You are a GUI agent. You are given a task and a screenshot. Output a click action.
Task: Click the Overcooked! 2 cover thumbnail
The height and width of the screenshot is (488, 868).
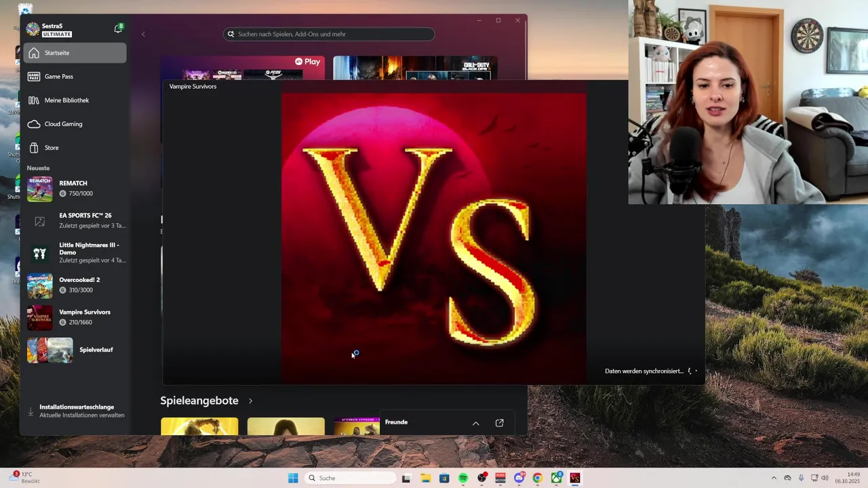pyautogui.click(x=39, y=286)
